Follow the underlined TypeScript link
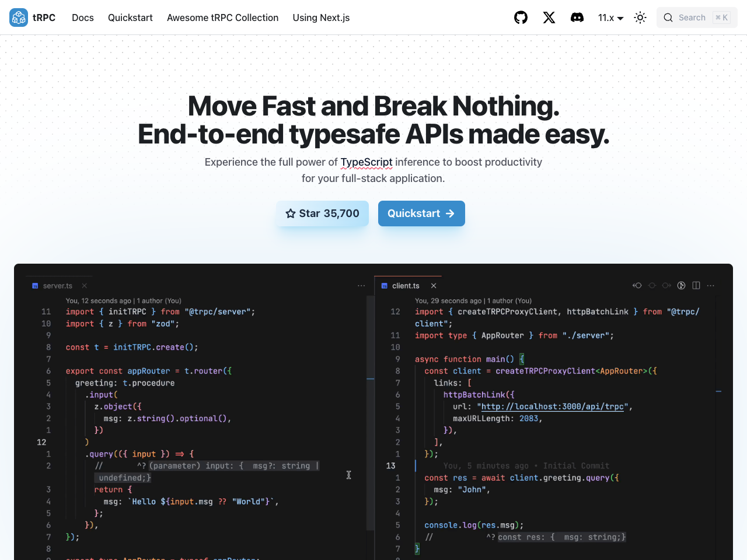This screenshot has width=747, height=560. [366, 162]
